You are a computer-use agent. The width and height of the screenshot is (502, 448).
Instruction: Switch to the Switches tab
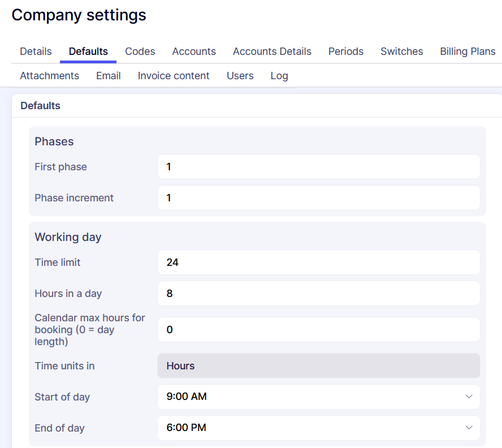401,51
